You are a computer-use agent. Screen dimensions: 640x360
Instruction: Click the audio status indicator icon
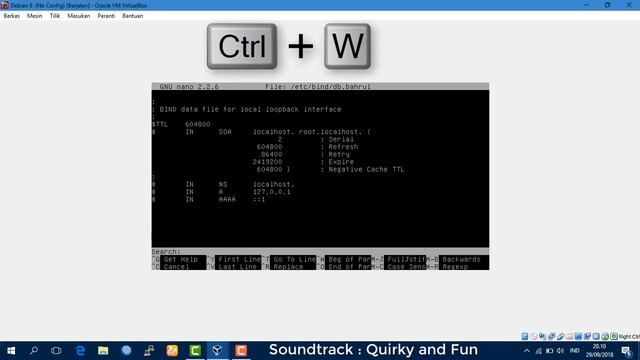(x=542, y=336)
